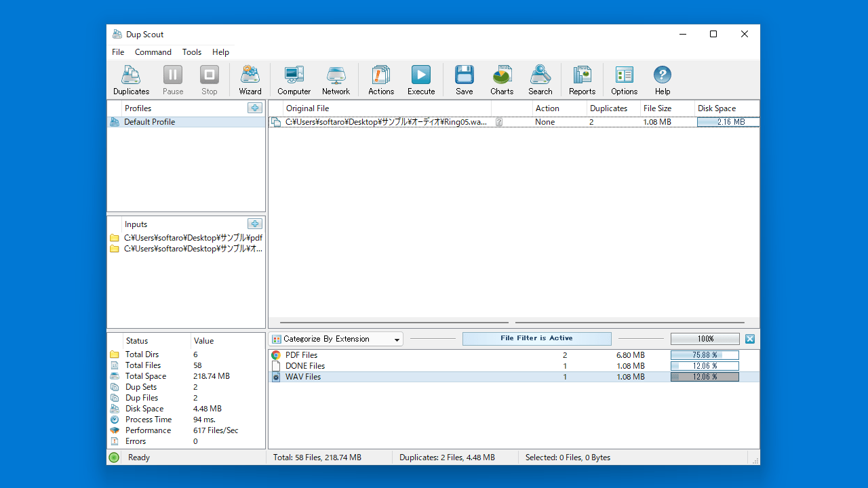Click the Errors status row
This screenshot has width=868, height=488.
186,441
